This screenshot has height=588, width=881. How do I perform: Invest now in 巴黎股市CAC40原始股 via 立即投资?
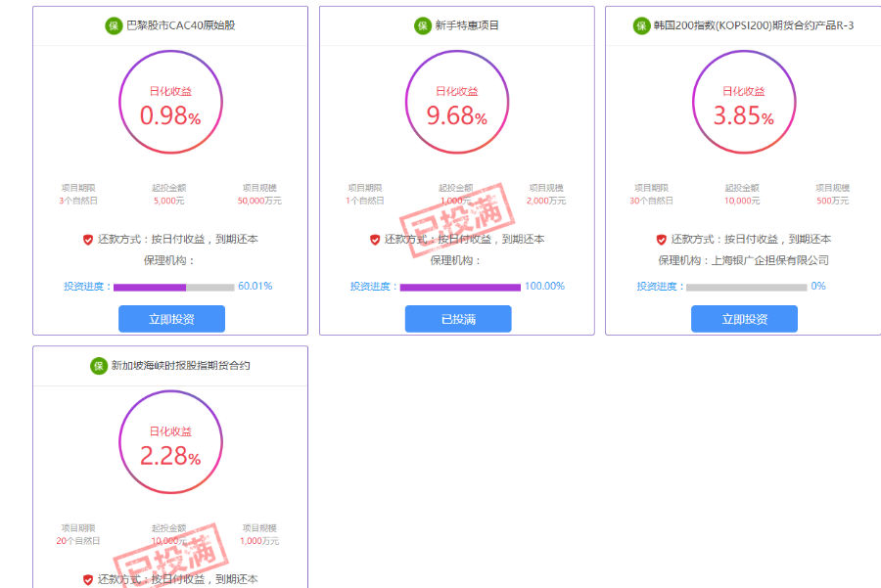(171, 319)
